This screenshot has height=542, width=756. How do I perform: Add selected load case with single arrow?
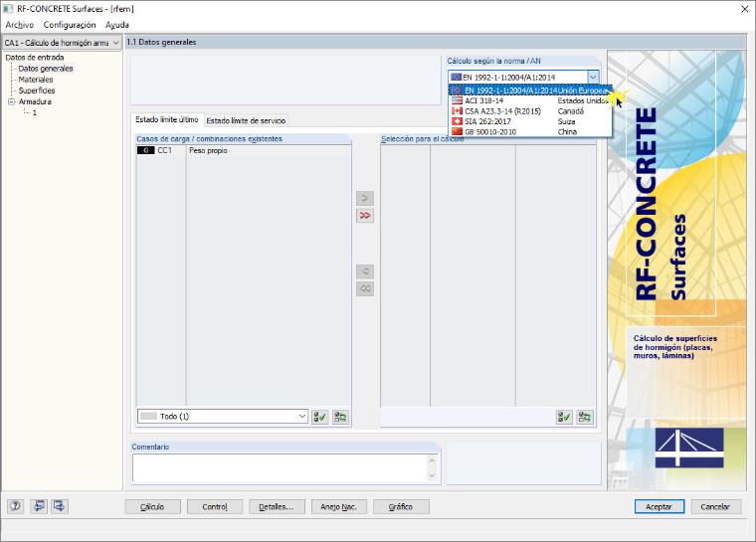coord(365,198)
